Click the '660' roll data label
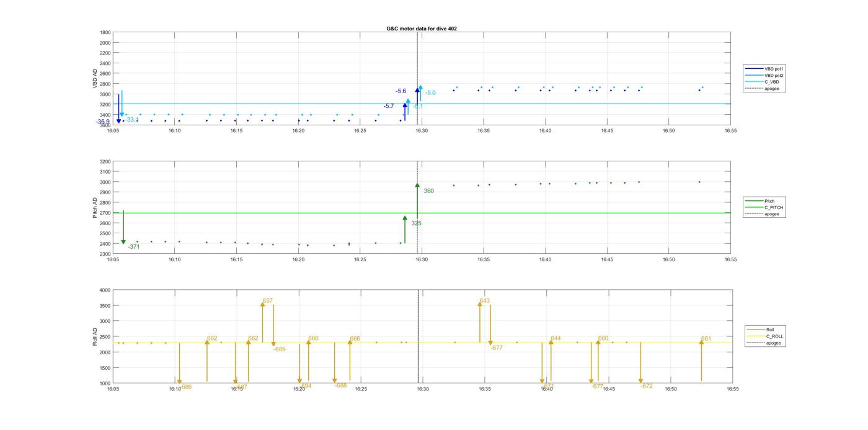The width and height of the screenshot is (868, 430). [x=603, y=339]
